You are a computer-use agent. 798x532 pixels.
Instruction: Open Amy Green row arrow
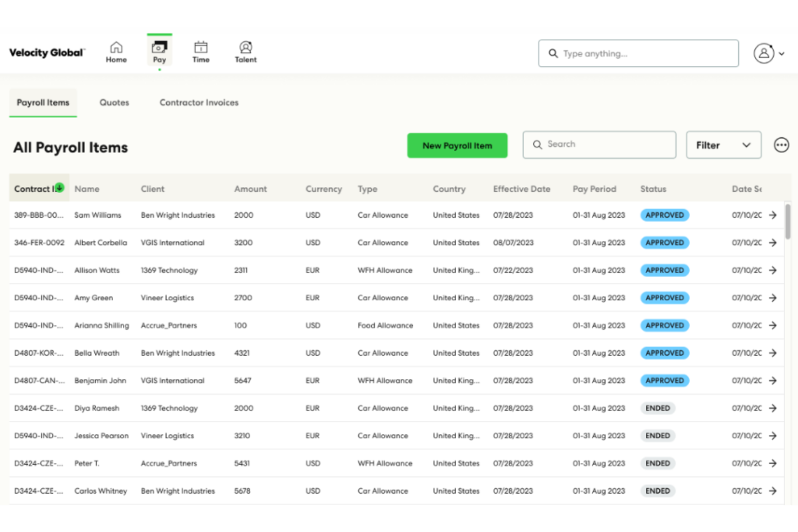(773, 298)
